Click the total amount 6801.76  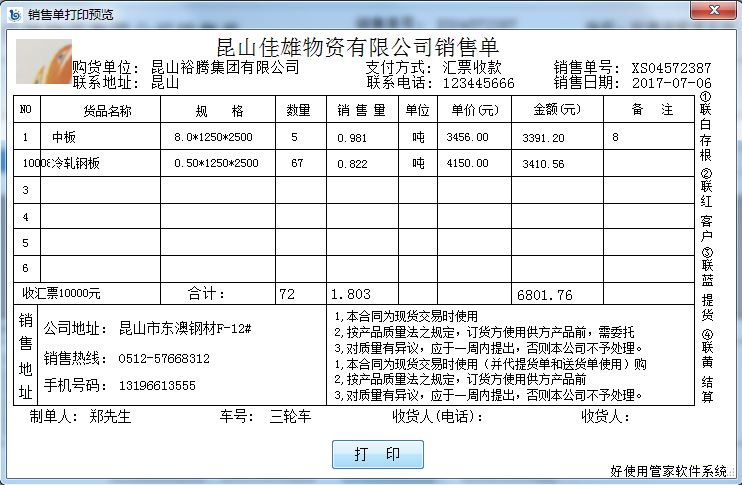(x=544, y=295)
